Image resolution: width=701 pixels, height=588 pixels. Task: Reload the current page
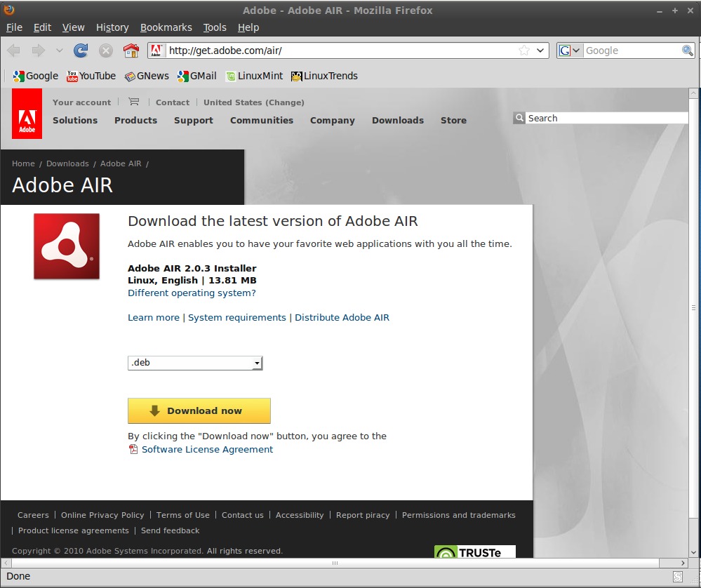point(81,51)
